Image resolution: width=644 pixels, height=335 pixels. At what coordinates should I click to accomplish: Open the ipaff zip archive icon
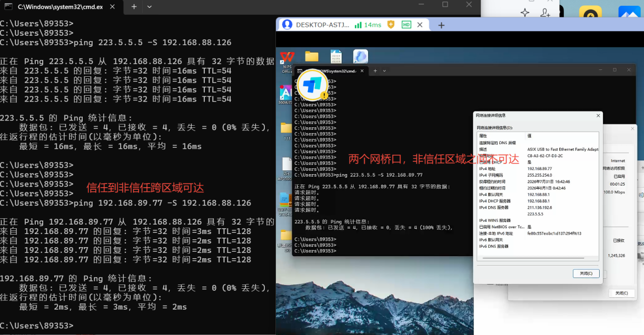pyautogui.click(x=286, y=204)
